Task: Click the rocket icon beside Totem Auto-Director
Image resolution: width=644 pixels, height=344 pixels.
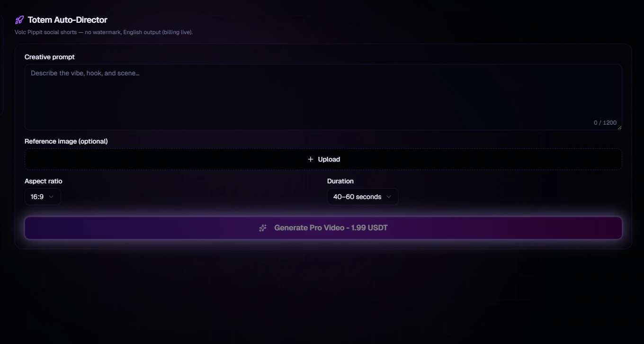Action: coord(19,20)
